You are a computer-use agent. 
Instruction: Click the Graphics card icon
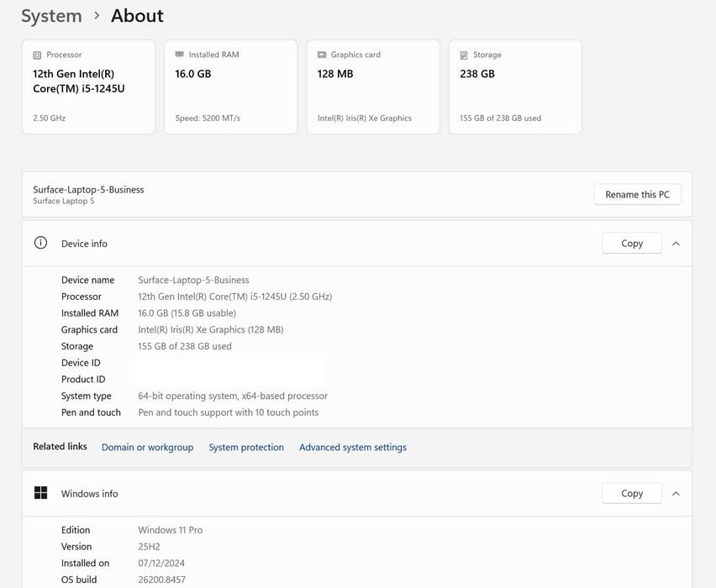[x=322, y=55]
